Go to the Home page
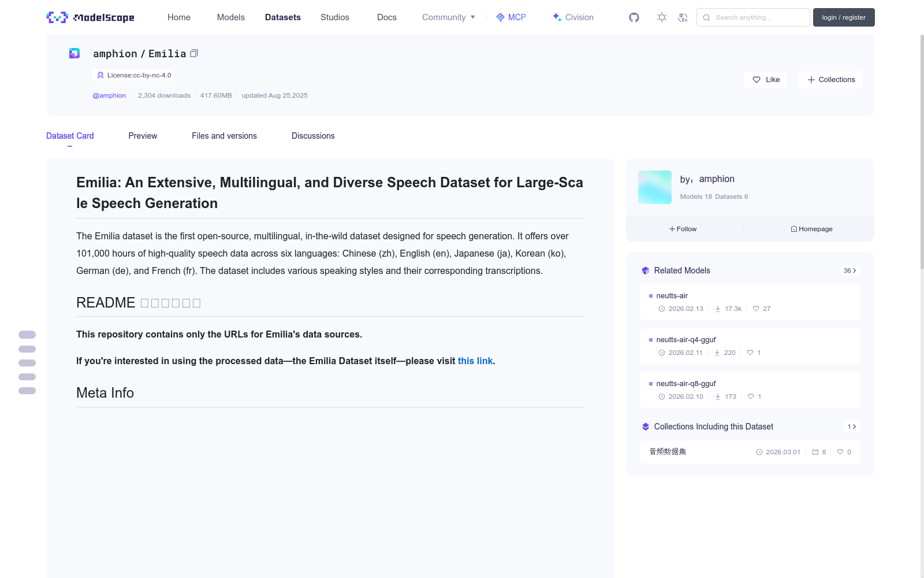 (179, 17)
